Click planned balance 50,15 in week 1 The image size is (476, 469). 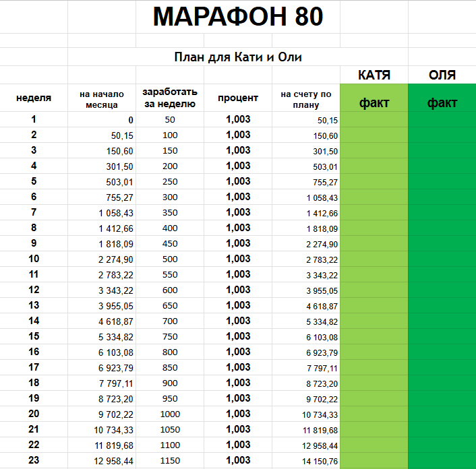(305, 119)
